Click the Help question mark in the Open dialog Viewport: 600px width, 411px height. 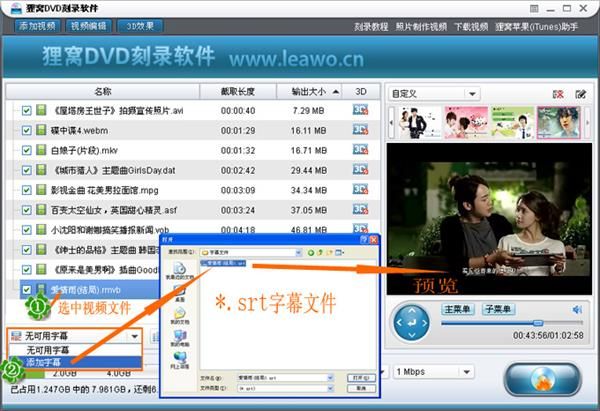click(x=364, y=240)
